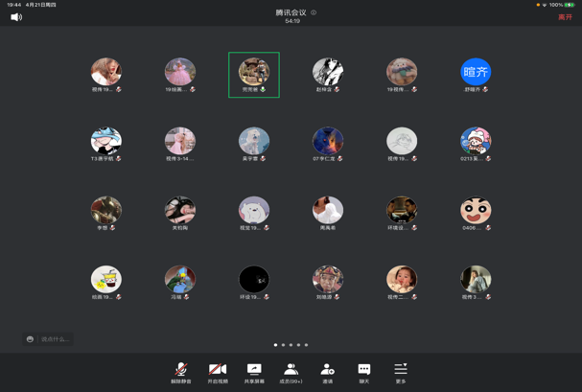Go to the second page dot

tap(284, 345)
